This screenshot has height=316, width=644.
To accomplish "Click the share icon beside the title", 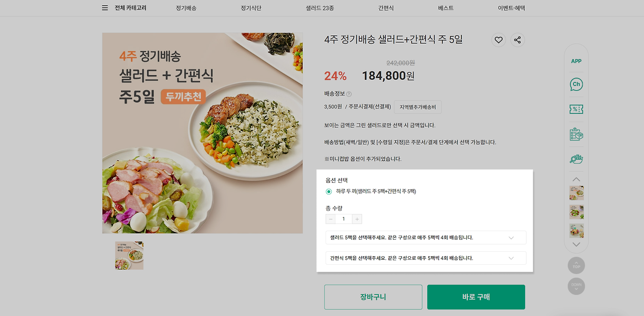I will click(518, 40).
